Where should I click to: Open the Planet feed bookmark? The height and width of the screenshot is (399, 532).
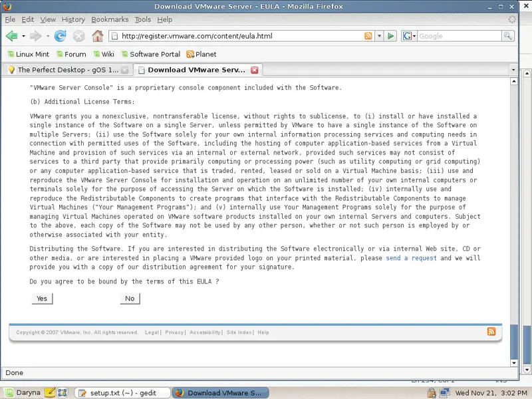tap(201, 55)
